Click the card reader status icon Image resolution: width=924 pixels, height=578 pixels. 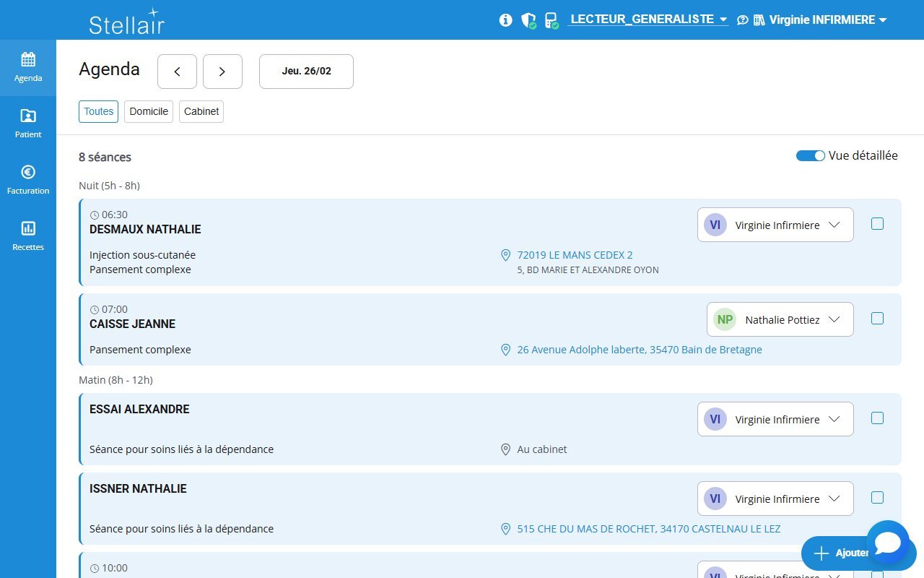[x=551, y=20]
